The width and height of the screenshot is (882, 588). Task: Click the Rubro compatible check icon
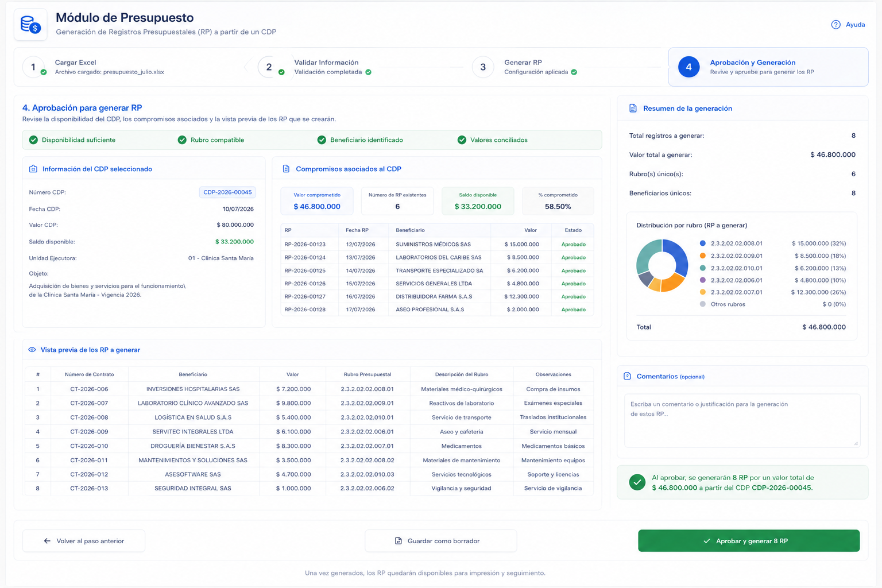pos(182,140)
